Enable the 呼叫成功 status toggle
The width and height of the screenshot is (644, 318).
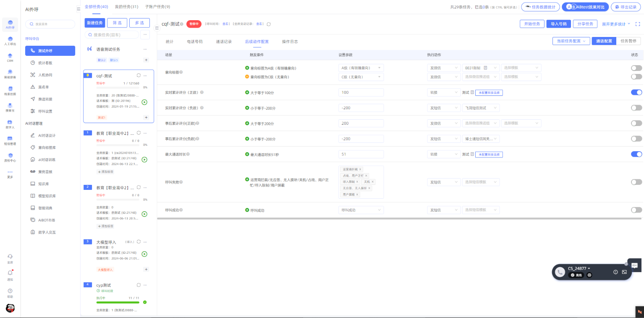pos(636,210)
